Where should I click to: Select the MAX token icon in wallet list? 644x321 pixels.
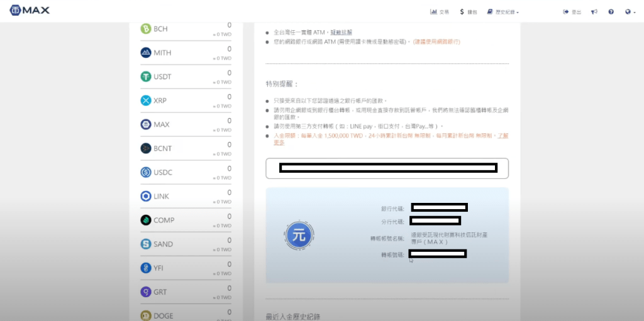click(x=146, y=124)
